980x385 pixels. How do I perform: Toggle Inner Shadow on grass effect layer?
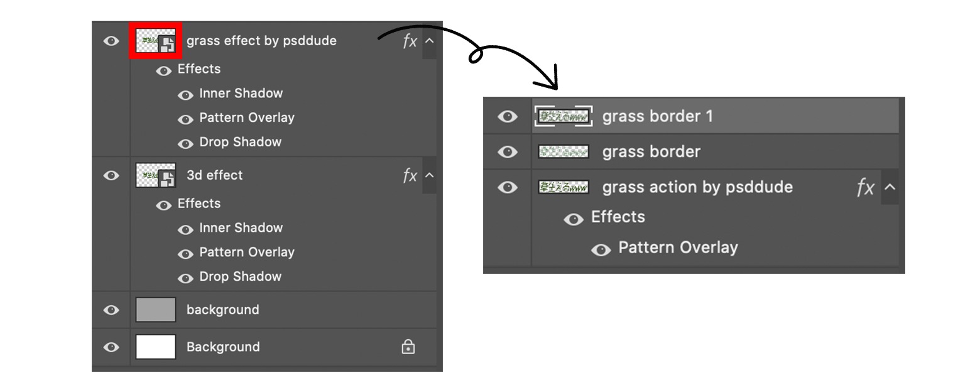185,95
